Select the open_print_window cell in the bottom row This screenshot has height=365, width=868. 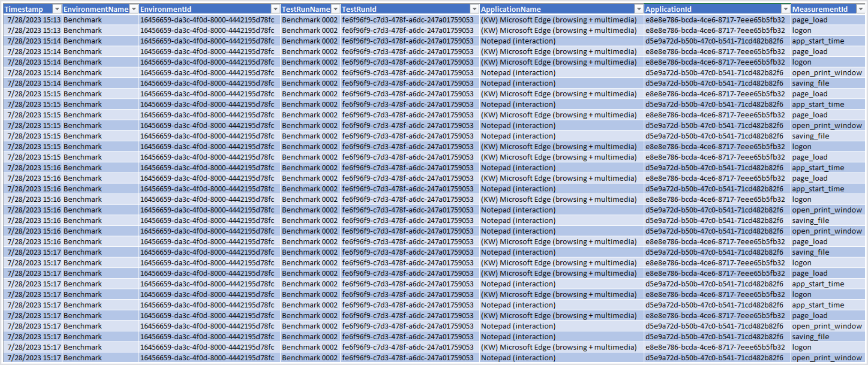pos(827,357)
